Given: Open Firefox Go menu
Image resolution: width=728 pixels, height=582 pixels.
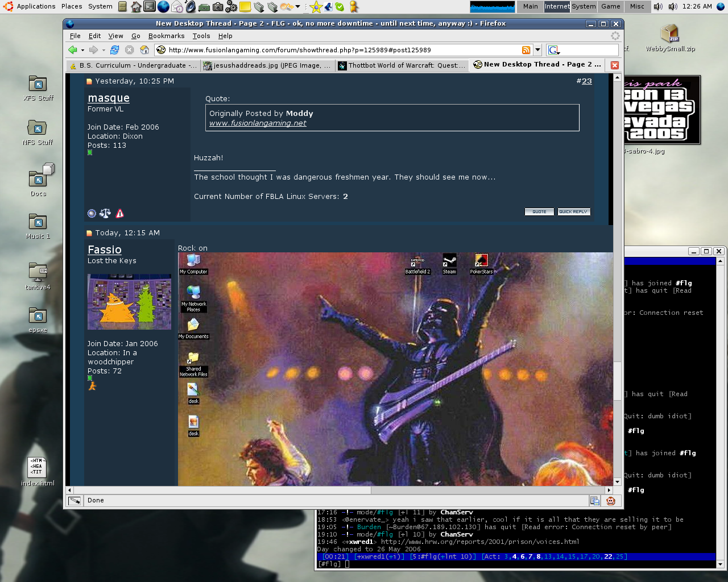Looking at the screenshot, I should (x=136, y=36).
